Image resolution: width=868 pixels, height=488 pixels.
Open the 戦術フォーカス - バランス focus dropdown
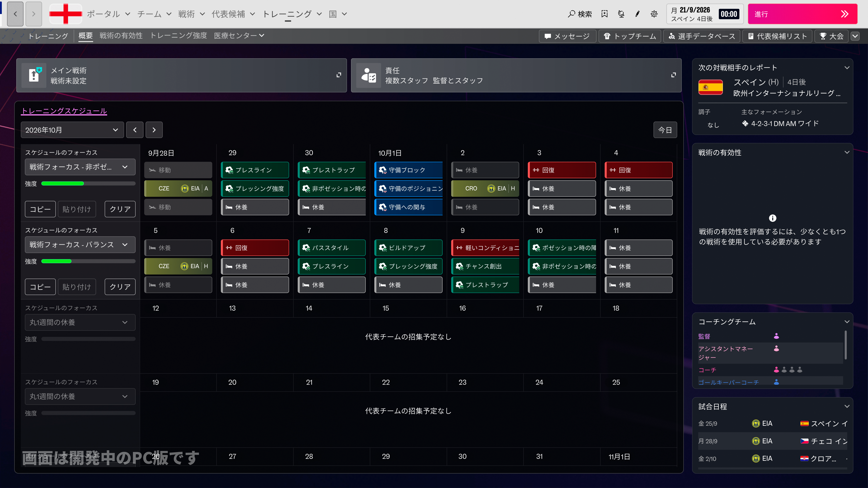tap(80, 244)
